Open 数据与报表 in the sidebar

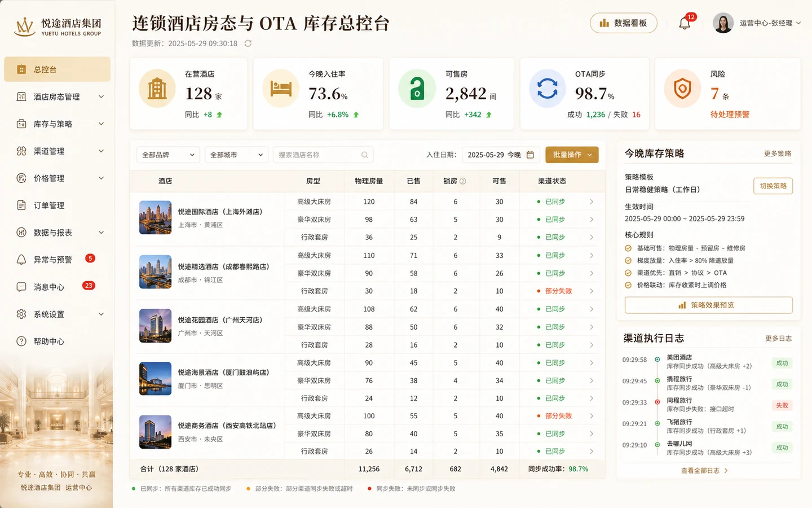57,233
